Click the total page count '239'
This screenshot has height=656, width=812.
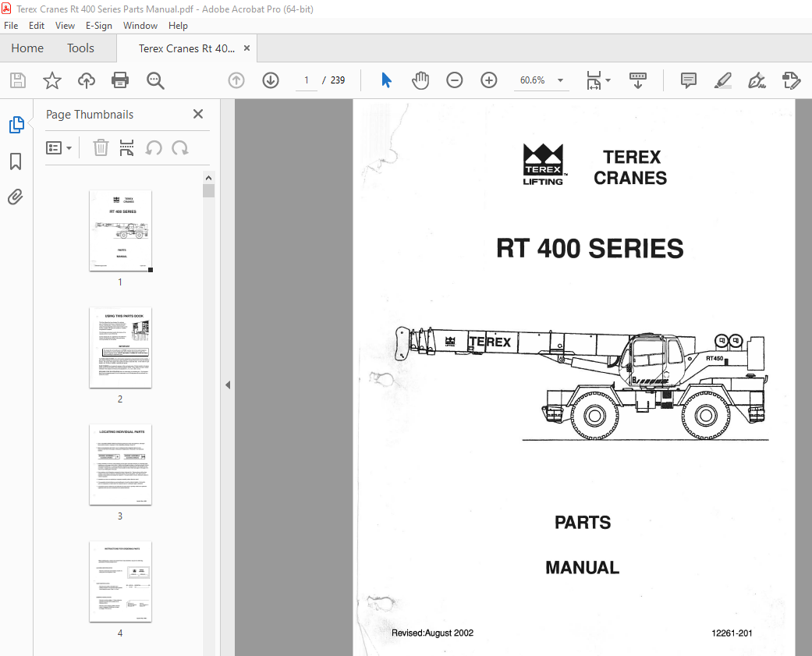338,80
